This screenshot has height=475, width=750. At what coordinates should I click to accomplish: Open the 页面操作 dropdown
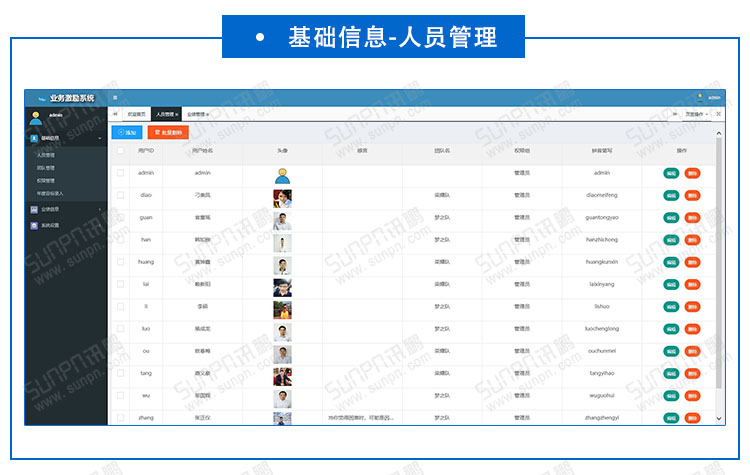(698, 114)
